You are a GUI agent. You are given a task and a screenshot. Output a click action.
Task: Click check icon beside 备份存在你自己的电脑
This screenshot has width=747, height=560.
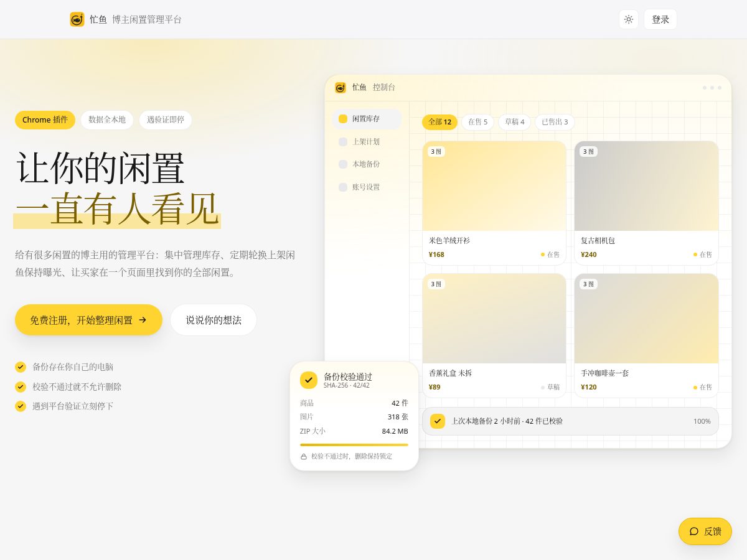(x=21, y=367)
